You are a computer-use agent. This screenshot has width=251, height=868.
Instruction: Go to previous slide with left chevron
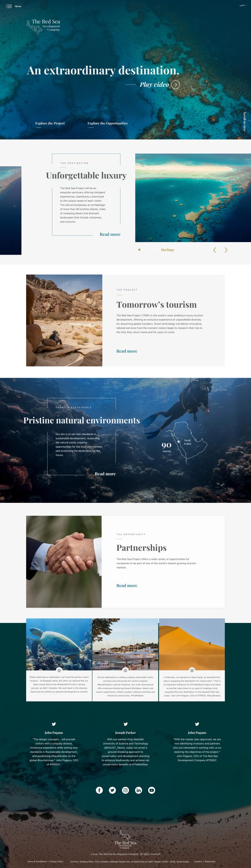click(214, 250)
